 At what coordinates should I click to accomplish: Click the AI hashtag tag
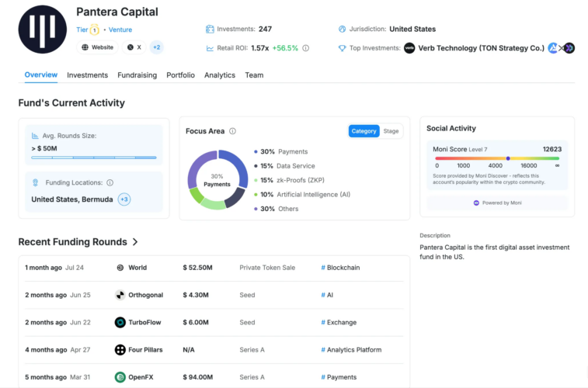click(x=327, y=295)
